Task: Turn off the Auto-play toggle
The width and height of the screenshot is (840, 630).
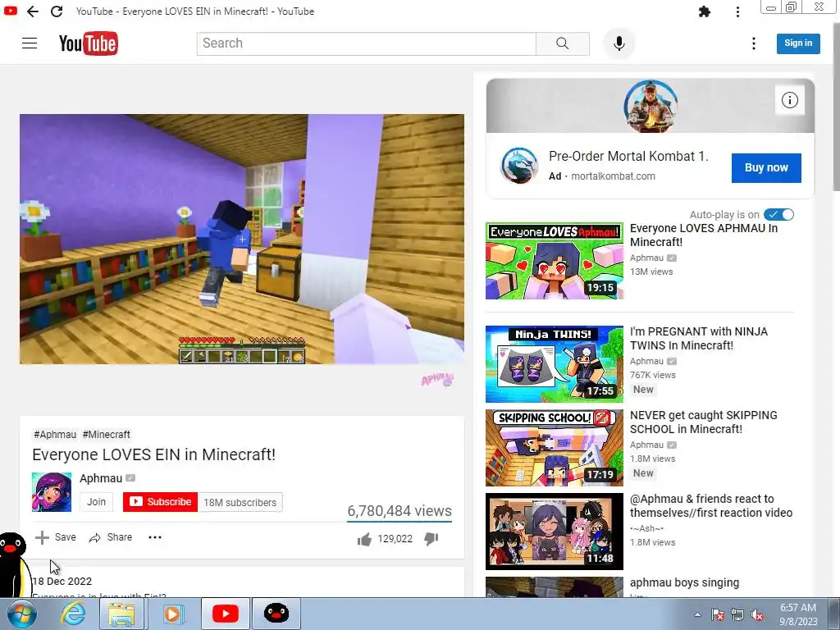Action: tap(778, 215)
